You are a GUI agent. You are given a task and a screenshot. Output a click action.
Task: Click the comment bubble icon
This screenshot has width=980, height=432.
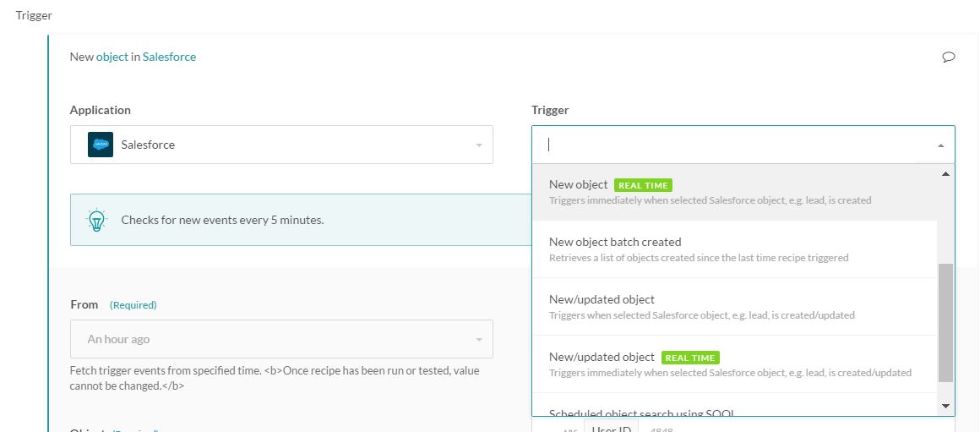948,57
